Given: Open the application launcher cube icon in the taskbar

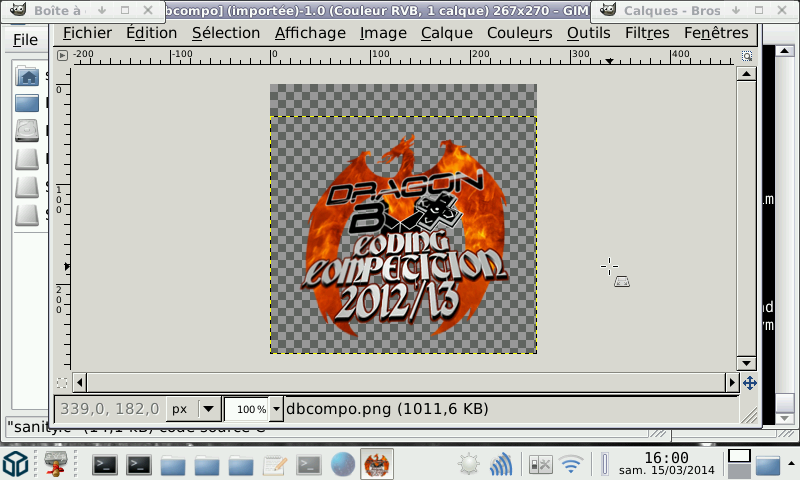Looking at the screenshot, I should click(15, 465).
